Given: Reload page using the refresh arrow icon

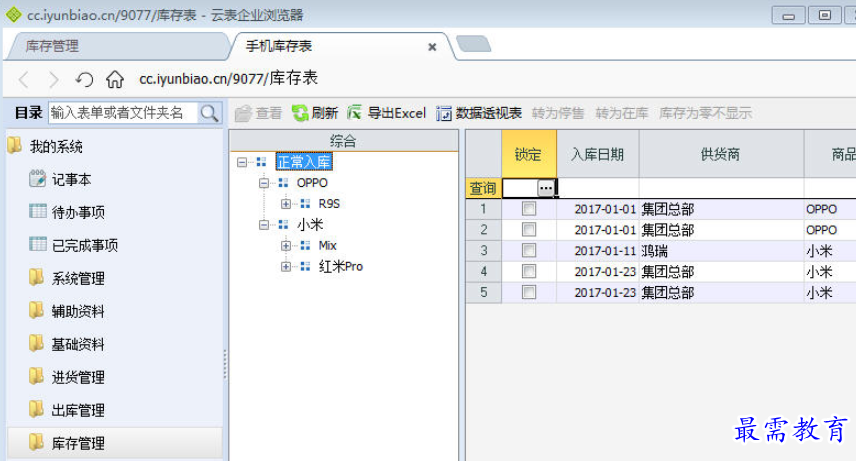Looking at the screenshot, I should (x=84, y=80).
